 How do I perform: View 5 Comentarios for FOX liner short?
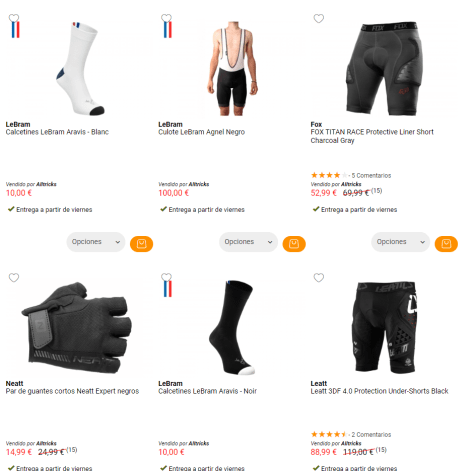pyautogui.click(x=371, y=175)
